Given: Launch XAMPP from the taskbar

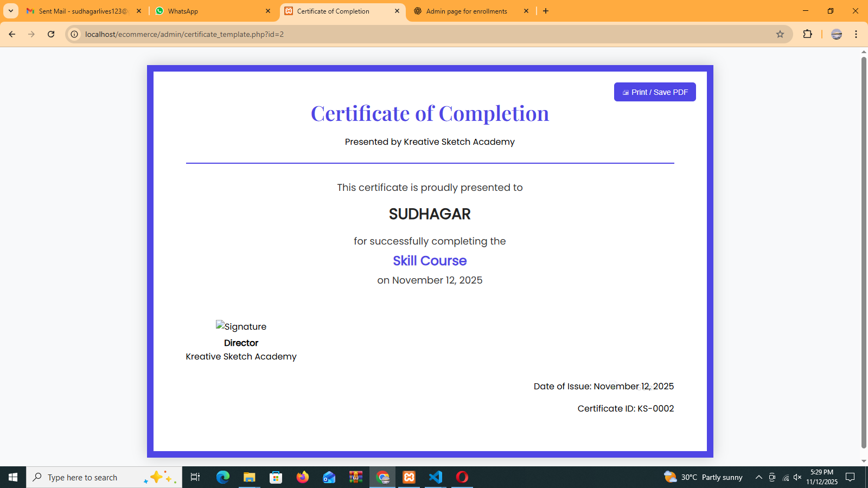Looking at the screenshot, I should [x=409, y=477].
